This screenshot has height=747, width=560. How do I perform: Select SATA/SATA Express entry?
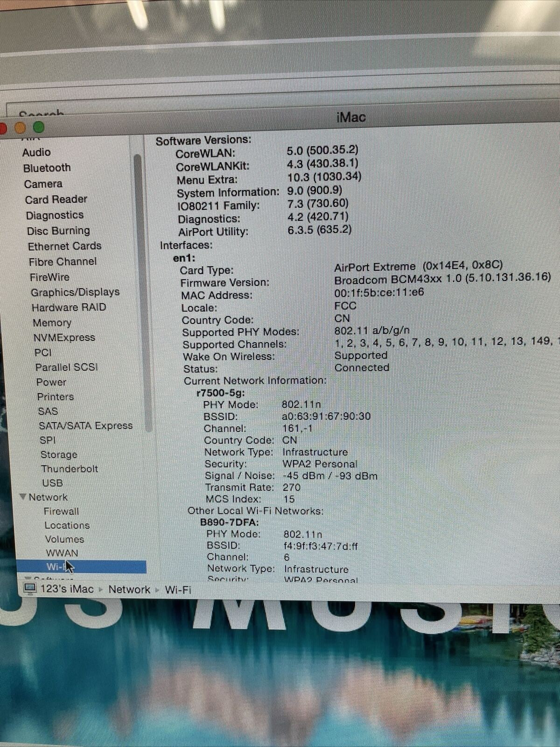pos(85,426)
